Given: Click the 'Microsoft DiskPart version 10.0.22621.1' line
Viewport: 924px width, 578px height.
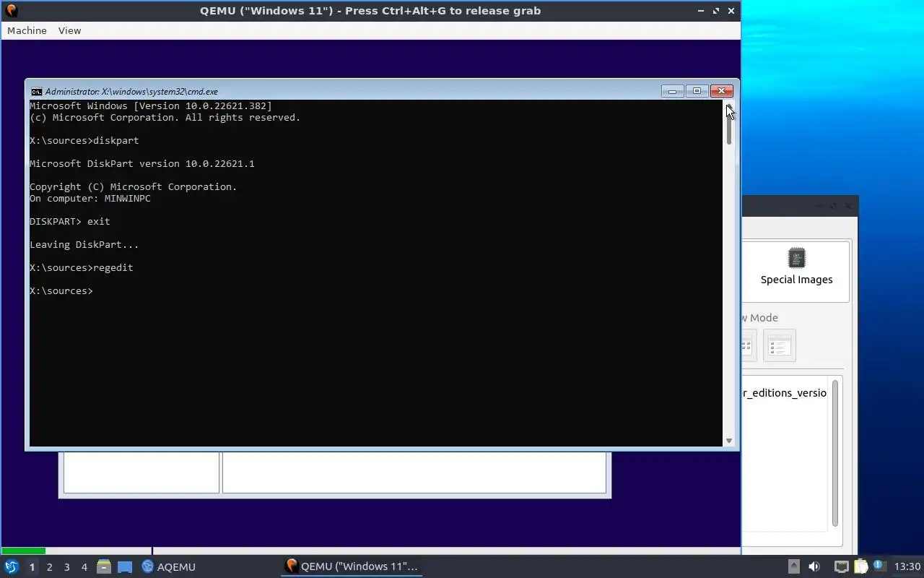Looking at the screenshot, I should coord(142,163).
